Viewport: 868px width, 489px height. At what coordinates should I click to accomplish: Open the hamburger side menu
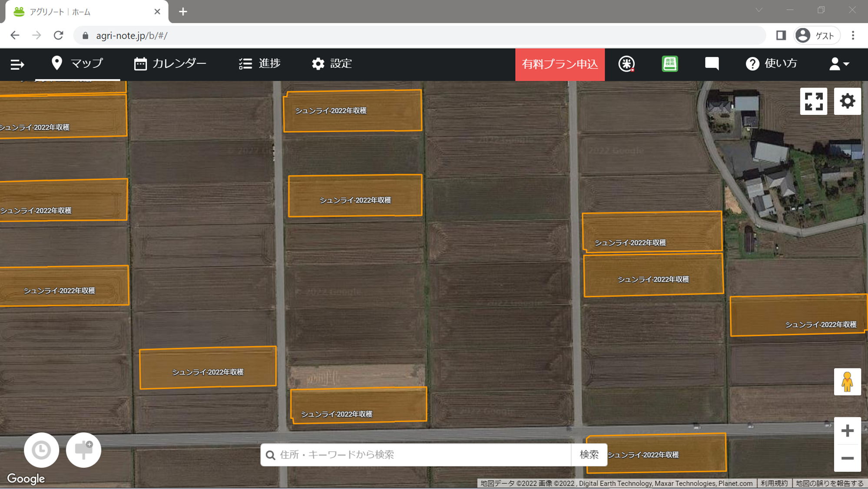click(17, 64)
